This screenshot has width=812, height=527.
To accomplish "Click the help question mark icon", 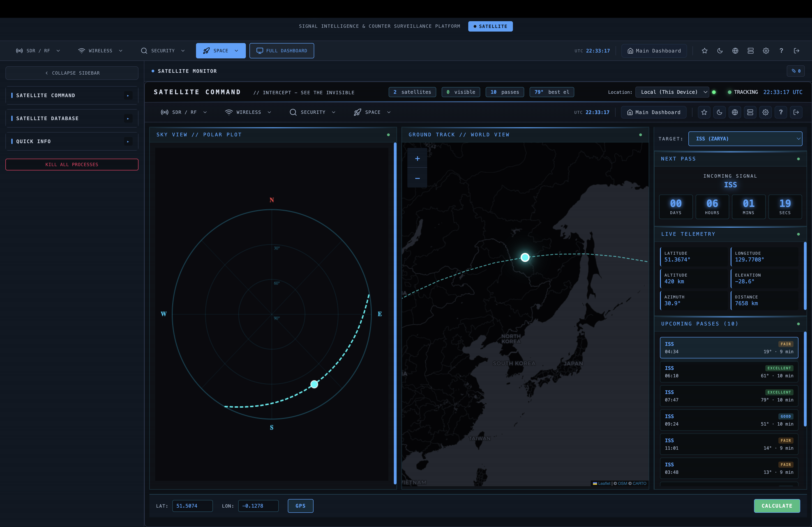I will coord(781,50).
